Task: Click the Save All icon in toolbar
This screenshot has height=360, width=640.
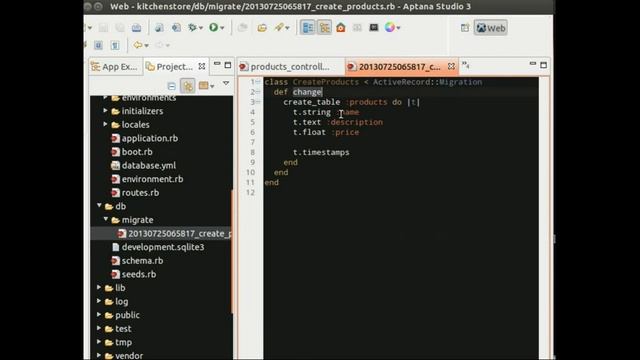Action: [x=120, y=27]
